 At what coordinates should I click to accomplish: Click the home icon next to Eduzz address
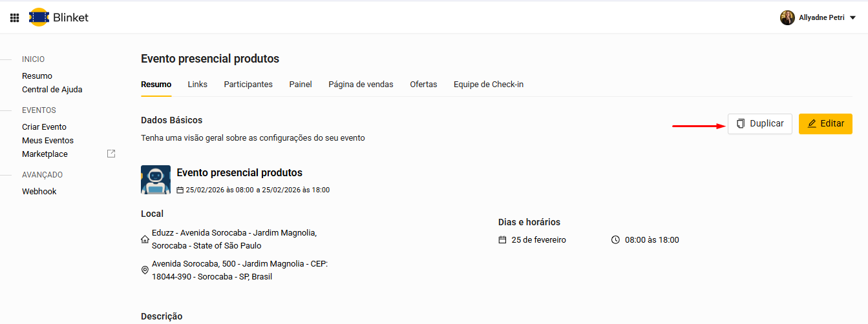coord(145,239)
